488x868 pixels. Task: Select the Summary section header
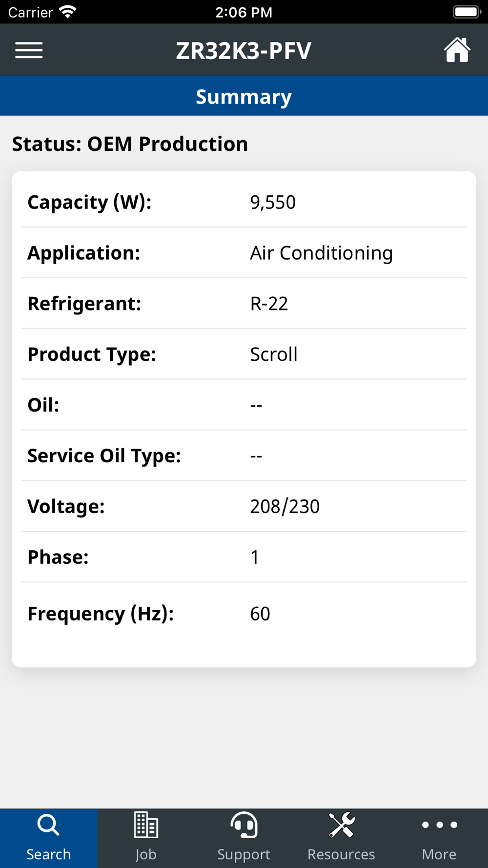click(x=244, y=97)
